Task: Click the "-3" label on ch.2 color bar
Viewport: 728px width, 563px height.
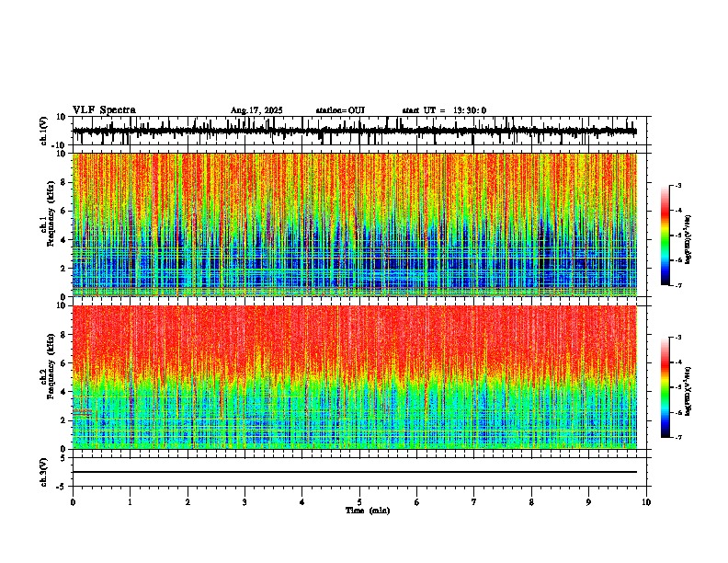Action: pos(678,338)
